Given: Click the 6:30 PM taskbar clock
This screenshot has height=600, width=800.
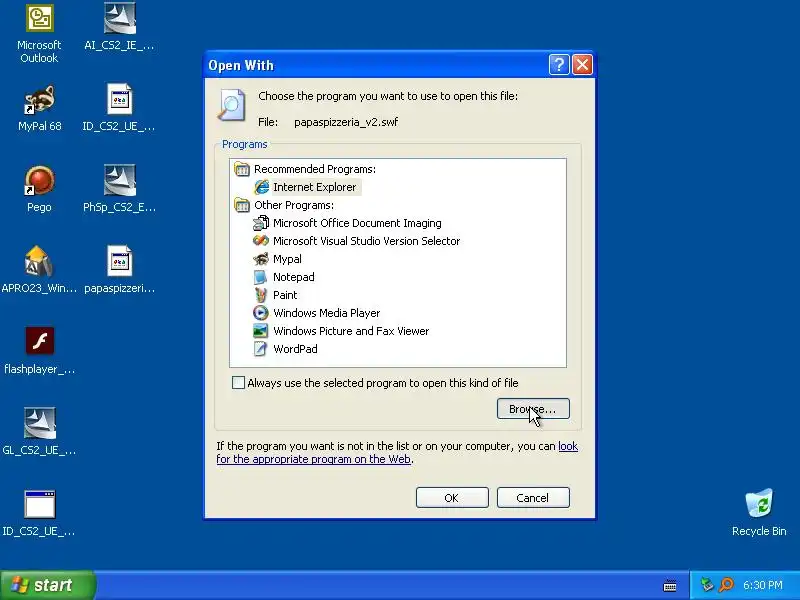Looking at the screenshot, I should point(763,585).
